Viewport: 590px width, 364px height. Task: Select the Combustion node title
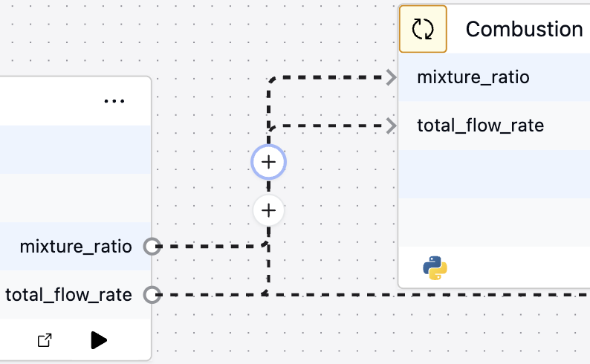point(524,29)
